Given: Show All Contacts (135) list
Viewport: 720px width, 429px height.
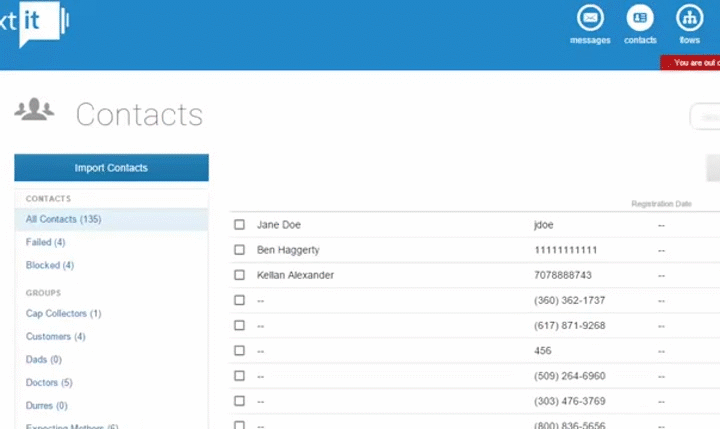Looking at the screenshot, I should tap(63, 219).
